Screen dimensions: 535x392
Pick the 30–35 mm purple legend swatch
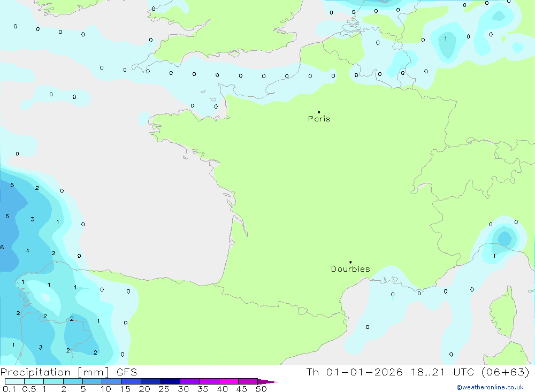coord(190,381)
